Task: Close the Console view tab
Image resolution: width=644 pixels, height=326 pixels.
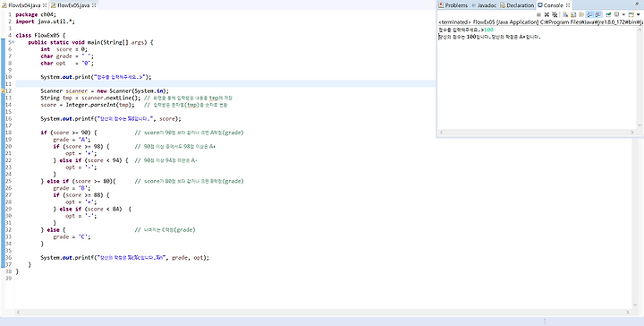Action: (x=568, y=5)
